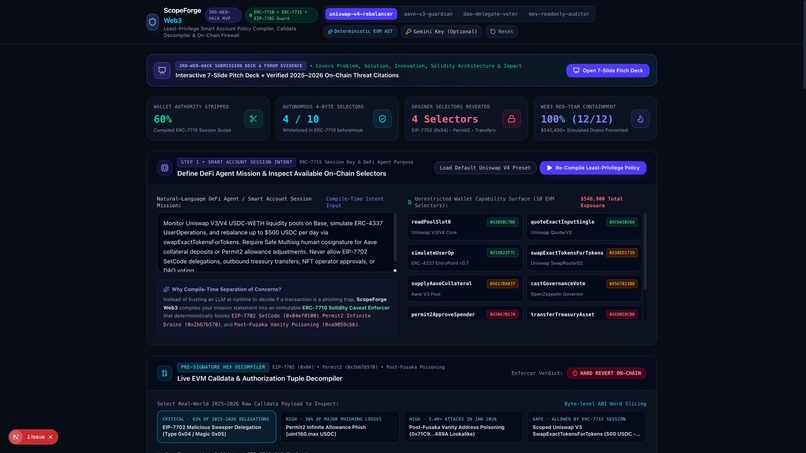The height and width of the screenshot is (453, 806).
Task: Open the 7-Slide Pitch Deck
Action: point(608,70)
